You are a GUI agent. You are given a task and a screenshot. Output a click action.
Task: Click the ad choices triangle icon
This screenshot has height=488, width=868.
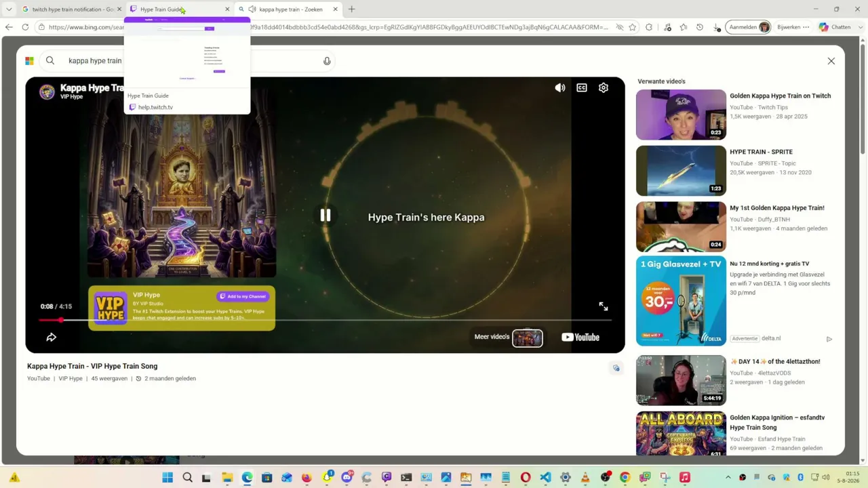pyautogui.click(x=829, y=339)
